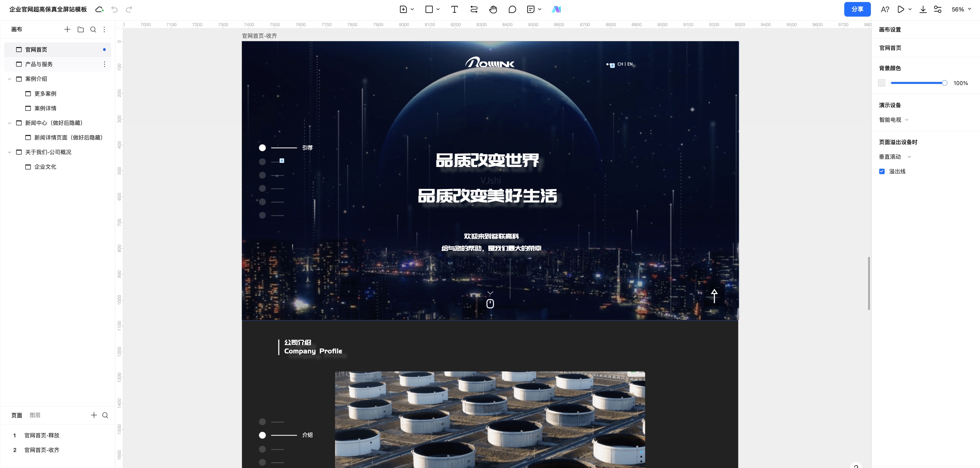Start prototype preview with play icon

click(900, 9)
